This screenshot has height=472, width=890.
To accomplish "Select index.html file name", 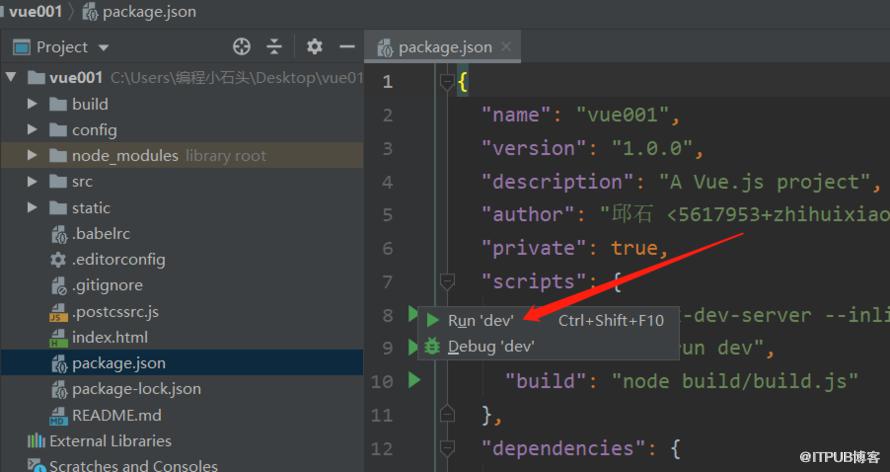I will (x=110, y=338).
